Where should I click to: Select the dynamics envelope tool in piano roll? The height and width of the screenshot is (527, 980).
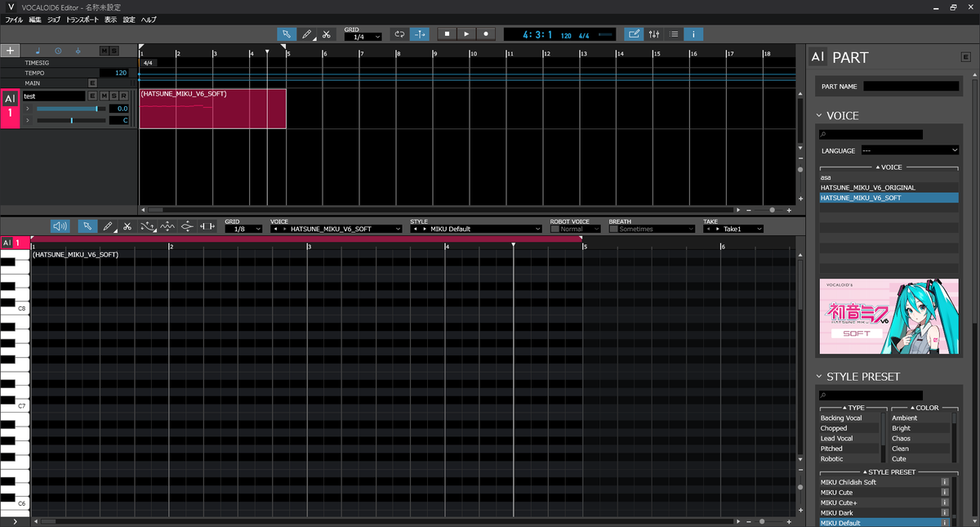click(x=187, y=226)
